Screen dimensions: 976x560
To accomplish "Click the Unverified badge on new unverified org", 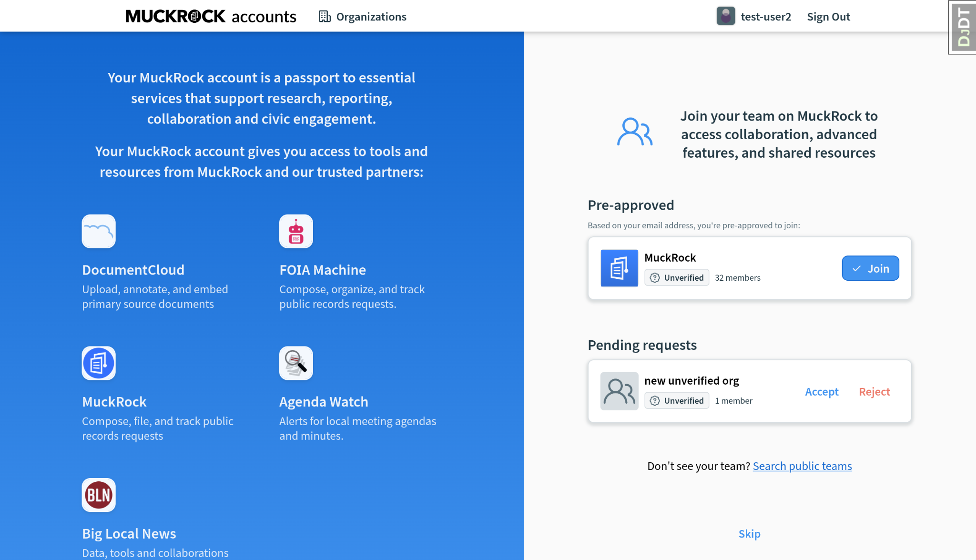I will click(677, 400).
